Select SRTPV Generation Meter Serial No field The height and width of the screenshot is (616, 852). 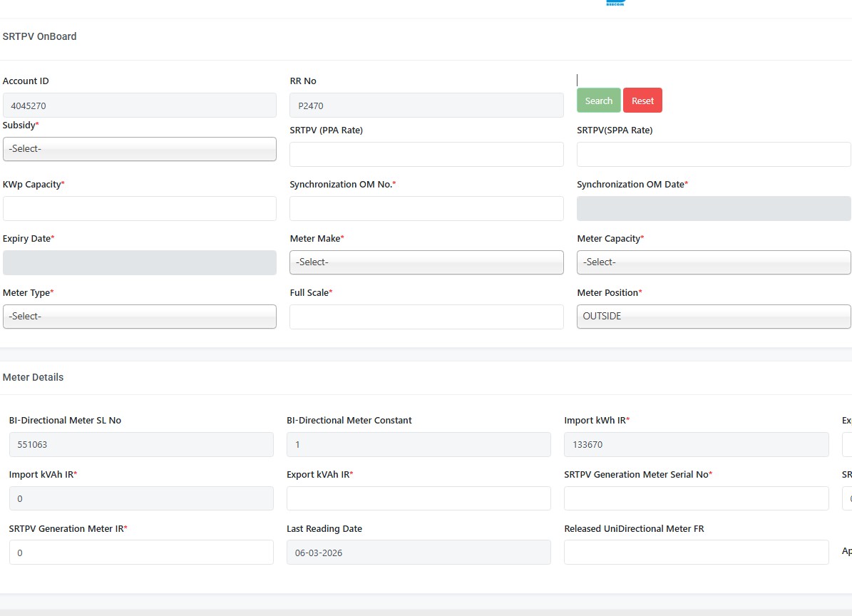point(696,498)
